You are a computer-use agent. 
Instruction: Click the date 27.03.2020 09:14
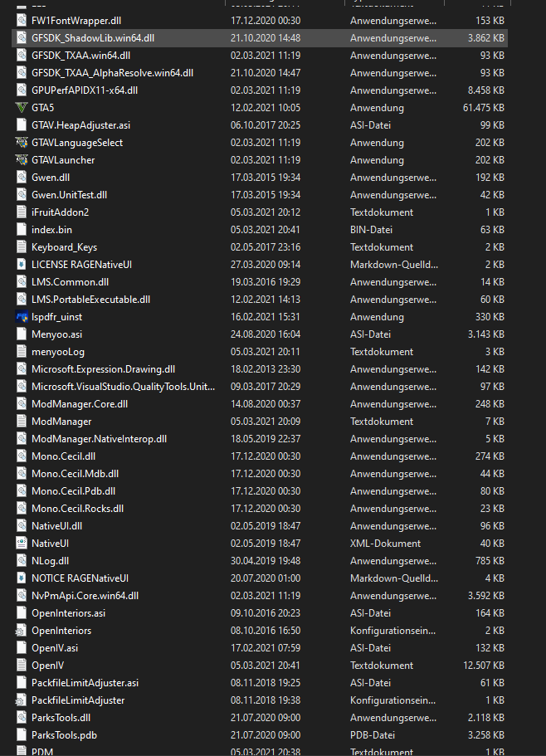click(265, 264)
